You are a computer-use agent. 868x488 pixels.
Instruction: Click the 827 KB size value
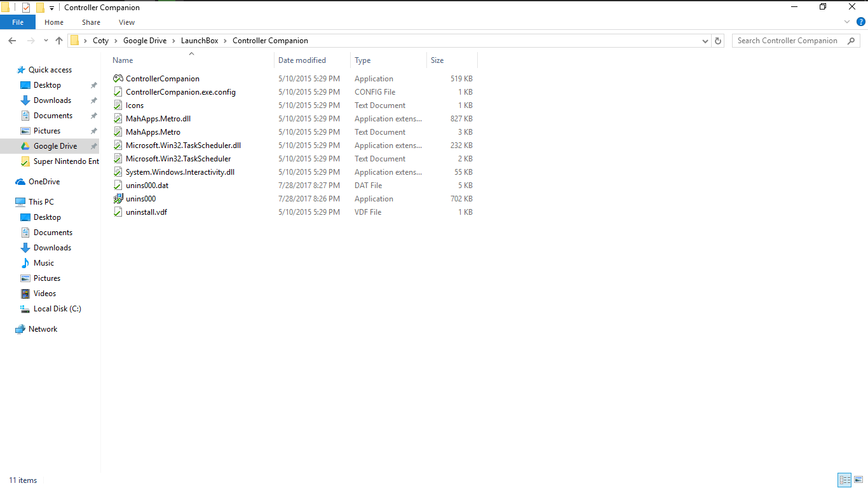(461, 119)
